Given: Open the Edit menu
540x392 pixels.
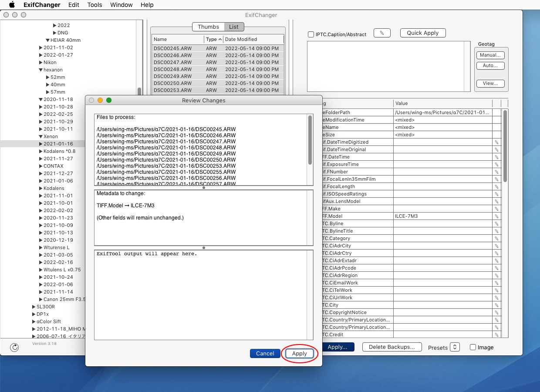Looking at the screenshot, I should [74, 5].
